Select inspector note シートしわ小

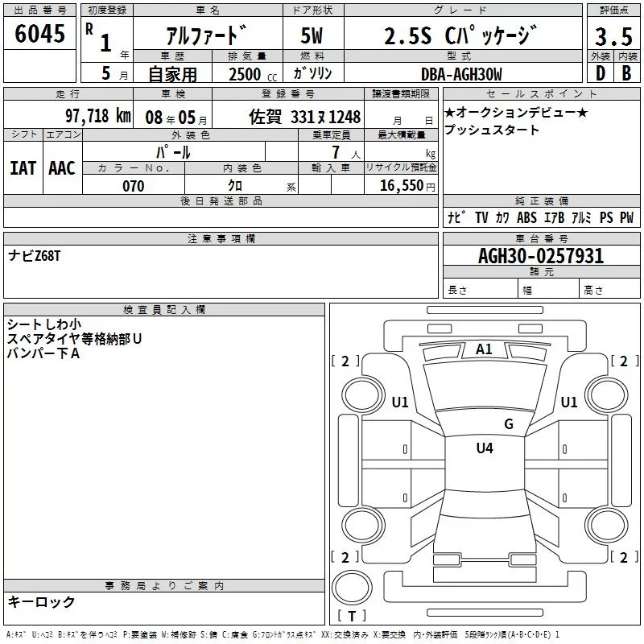44,324
